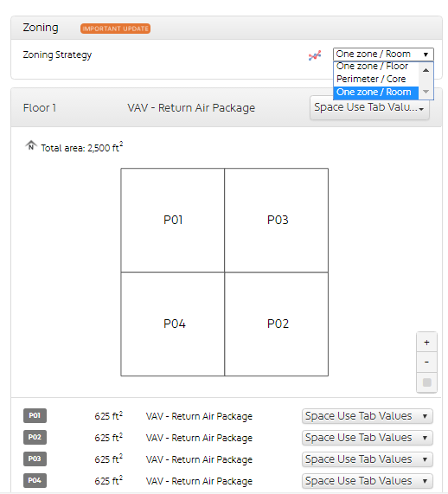Click the trend chart icon beside Zoning Strategy
This screenshot has width=448, height=494.
tap(315, 55)
